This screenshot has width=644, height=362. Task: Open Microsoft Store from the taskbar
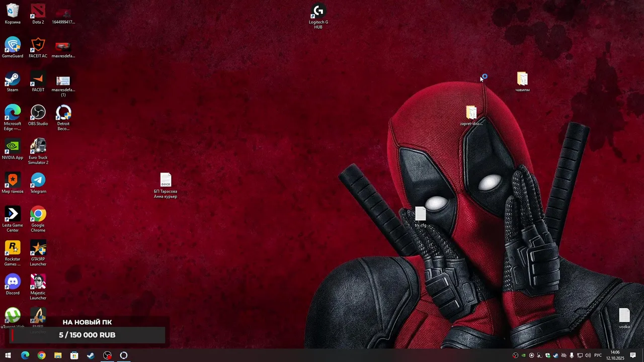[74, 355]
